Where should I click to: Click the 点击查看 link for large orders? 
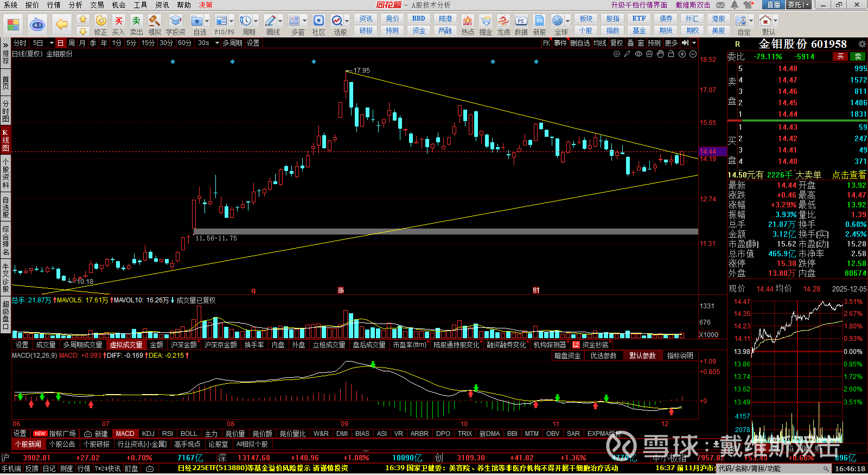[x=849, y=175]
